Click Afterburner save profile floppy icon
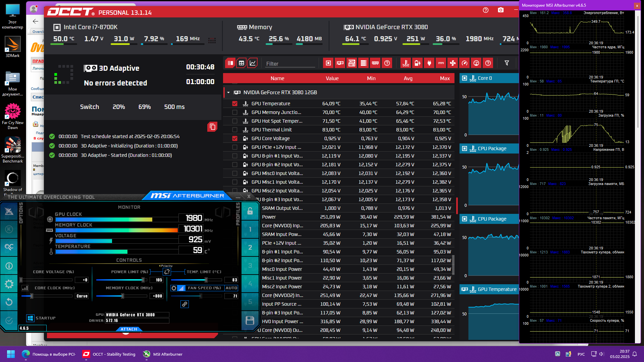Image resolution: width=644 pixels, height=362 pixels. point(250,320)
